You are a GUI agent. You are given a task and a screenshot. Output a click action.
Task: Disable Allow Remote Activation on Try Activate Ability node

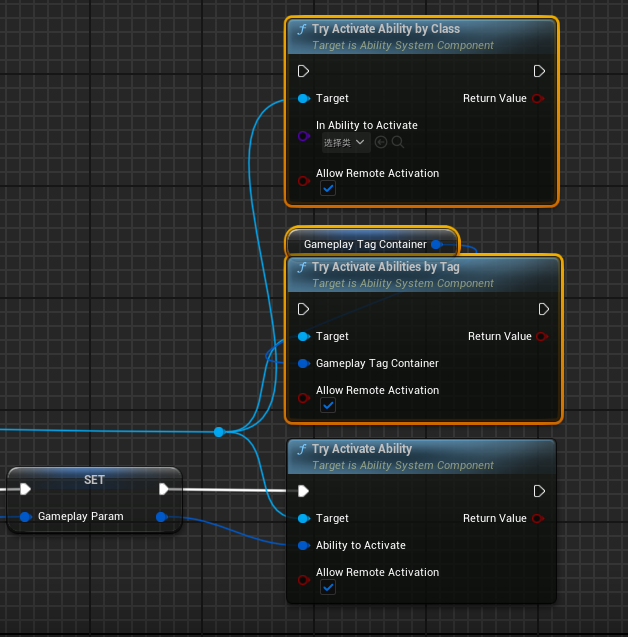(328, 587)
